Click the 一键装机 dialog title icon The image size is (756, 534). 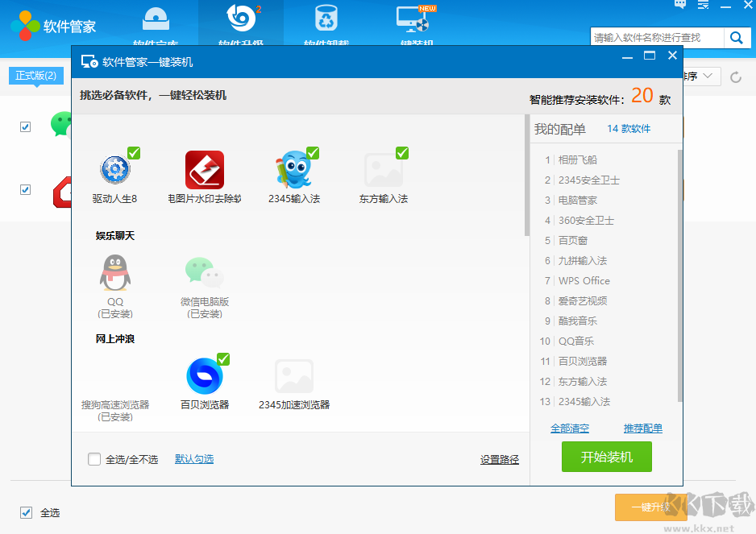(89, 62)
